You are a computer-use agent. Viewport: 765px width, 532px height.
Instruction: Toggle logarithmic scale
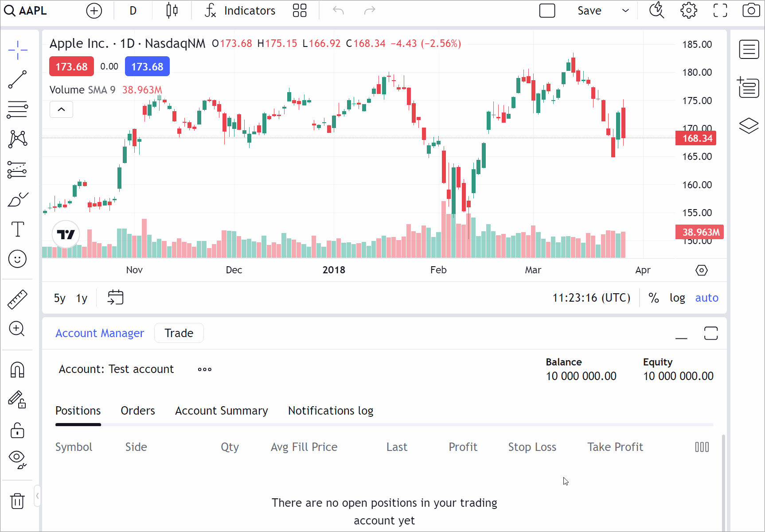677,298
